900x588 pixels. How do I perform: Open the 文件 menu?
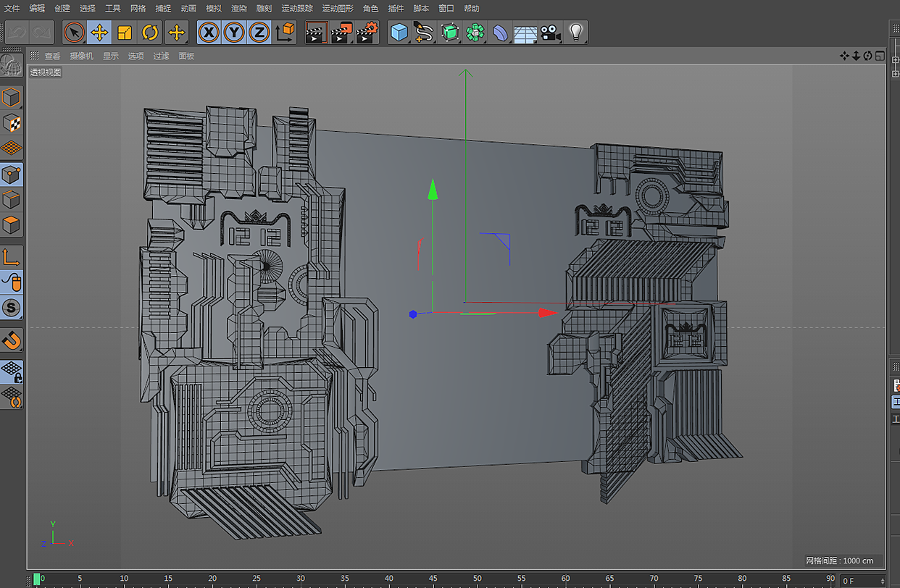(12, 9)
